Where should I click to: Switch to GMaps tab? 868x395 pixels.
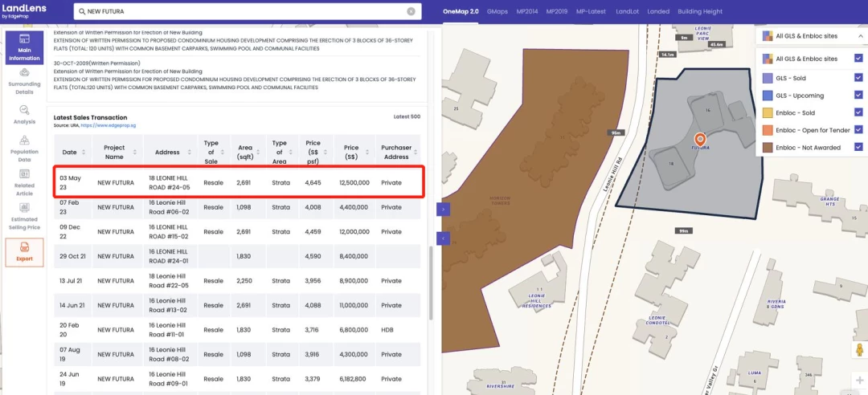pyautogui.click(x=497, y=11)
